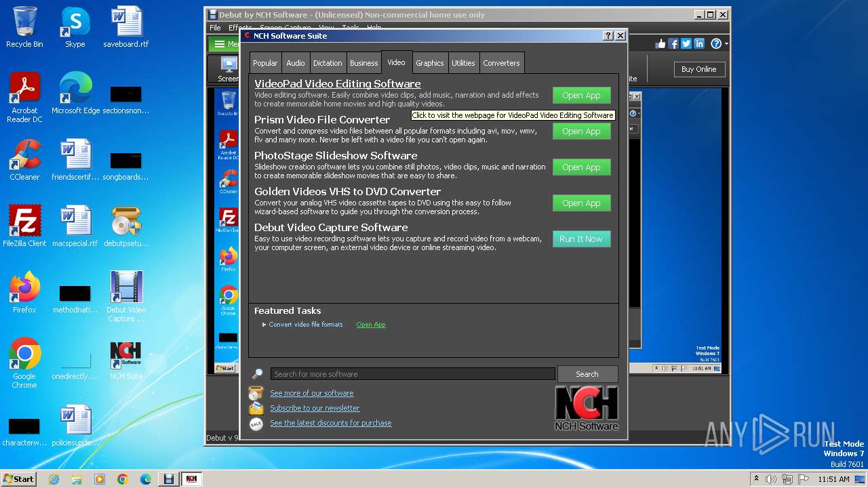This screenshot has width=868, height=488.
Task: Switch to the Graphics tab
Action: tap(430, 63)
